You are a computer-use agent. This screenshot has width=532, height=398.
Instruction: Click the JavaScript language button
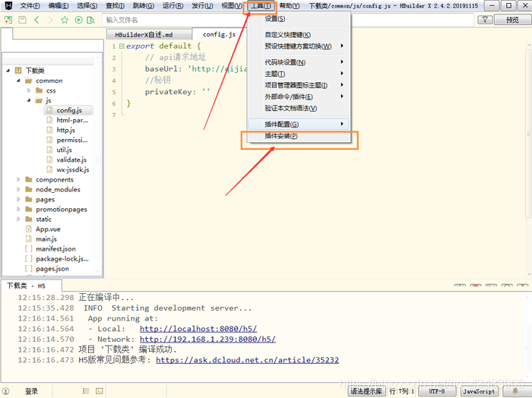(479, 391)
